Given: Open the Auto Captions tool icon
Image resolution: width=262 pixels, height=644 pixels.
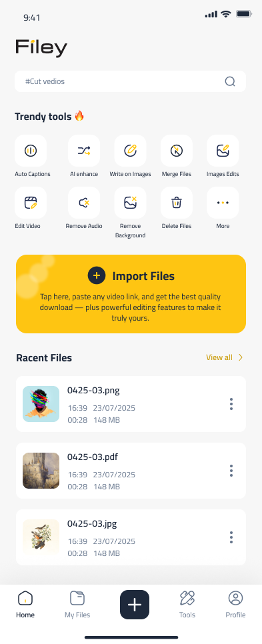Looking at the screenshot, I should (x=31, y=151).
